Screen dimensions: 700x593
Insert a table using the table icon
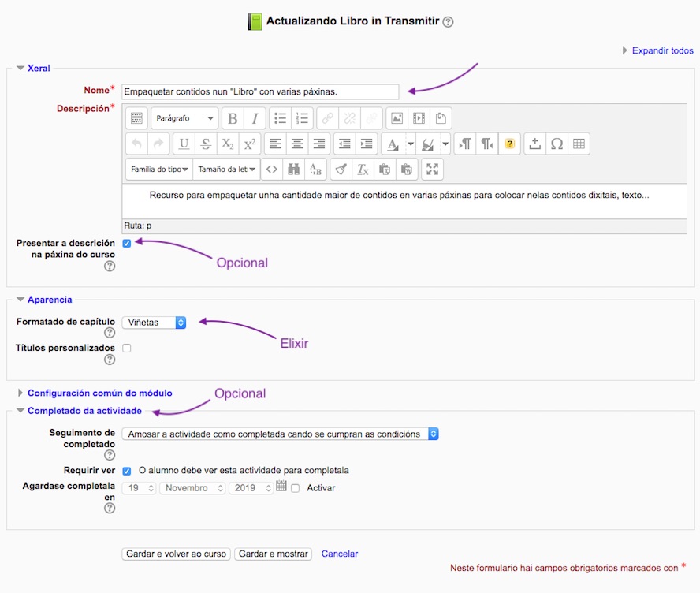pyautogui.click(x=579, y=144)
